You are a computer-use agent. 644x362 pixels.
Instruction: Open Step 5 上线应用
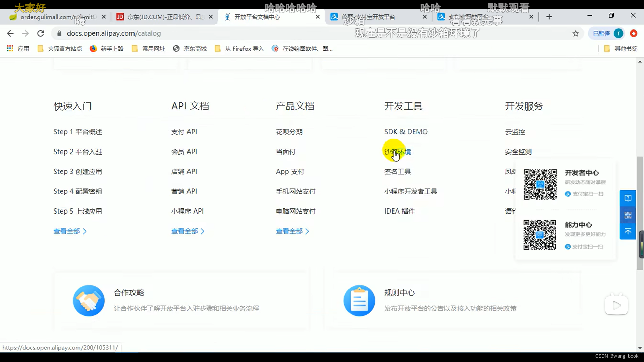click(78, 211)
